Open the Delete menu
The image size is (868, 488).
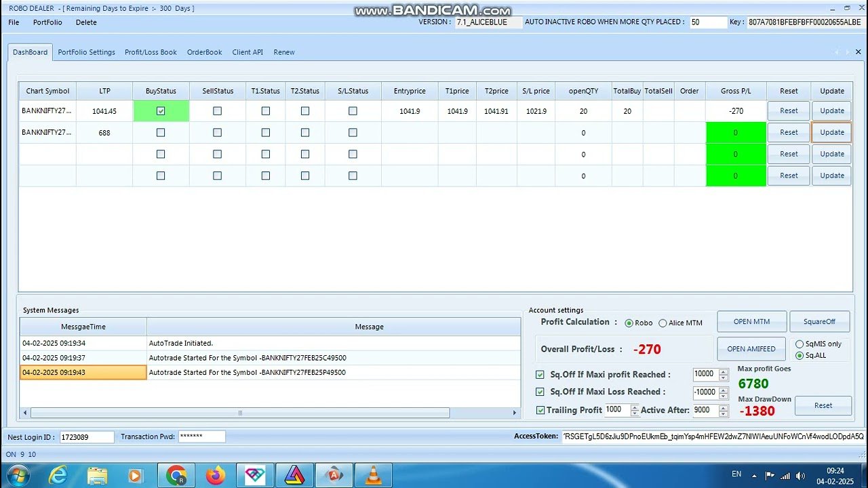(x=86, y=22)
